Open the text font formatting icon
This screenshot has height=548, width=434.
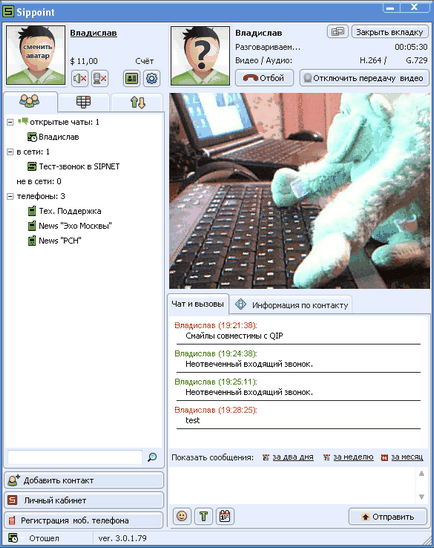[x=203, y=516]
